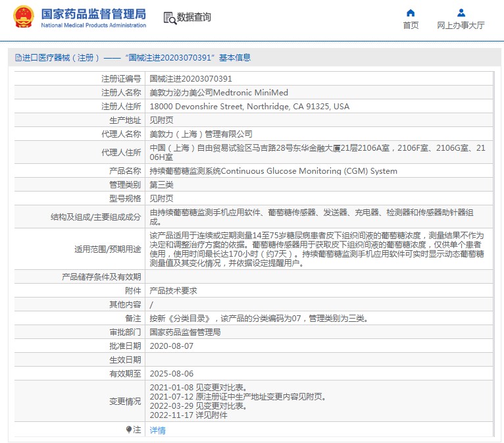This screenshot has height=443, width=504.
Task: Click the 2022-11-17 详见附件 change entry
Action: pyautogui.click(x=188, y=415)
